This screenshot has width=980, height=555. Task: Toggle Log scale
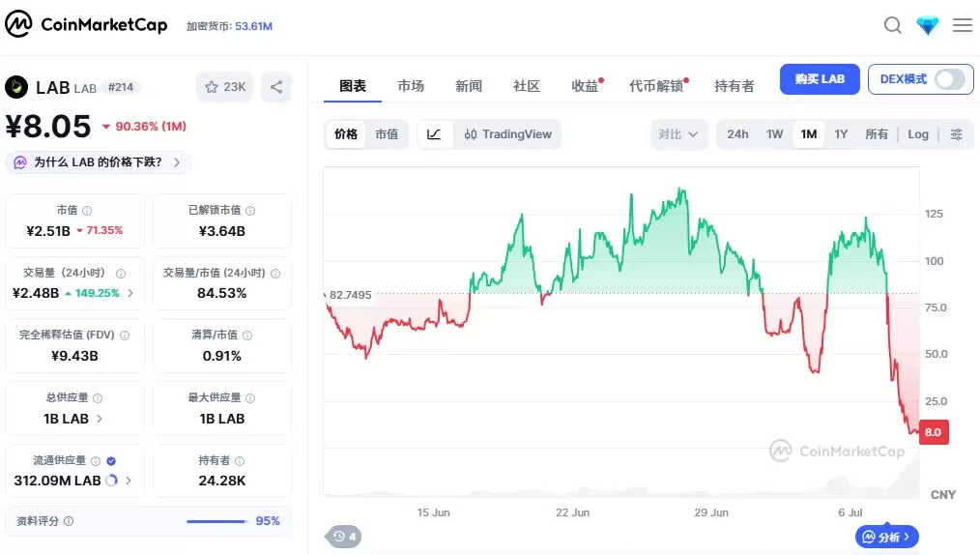click(x=918, y=134)
